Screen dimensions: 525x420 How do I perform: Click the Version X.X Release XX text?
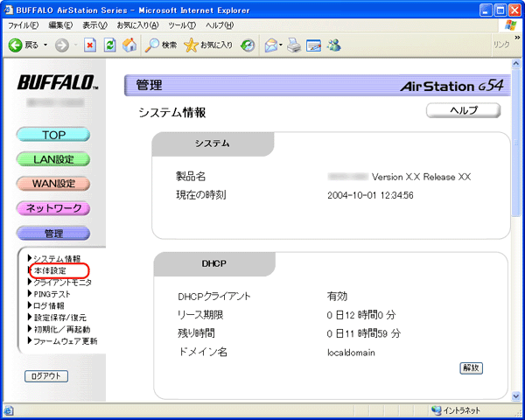[x=421, y=177]
